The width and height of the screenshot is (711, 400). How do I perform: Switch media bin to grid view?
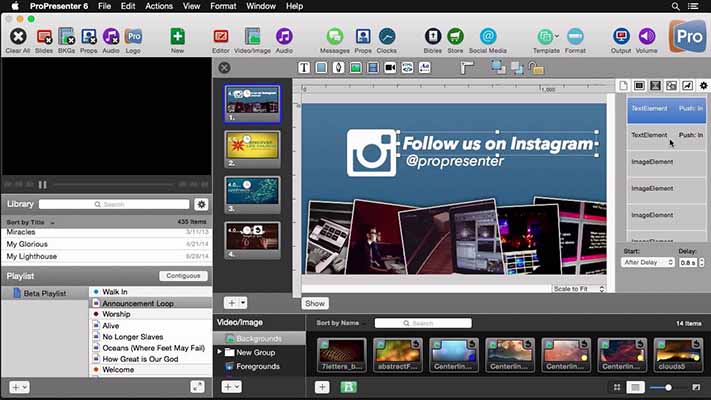pos(617,387)
